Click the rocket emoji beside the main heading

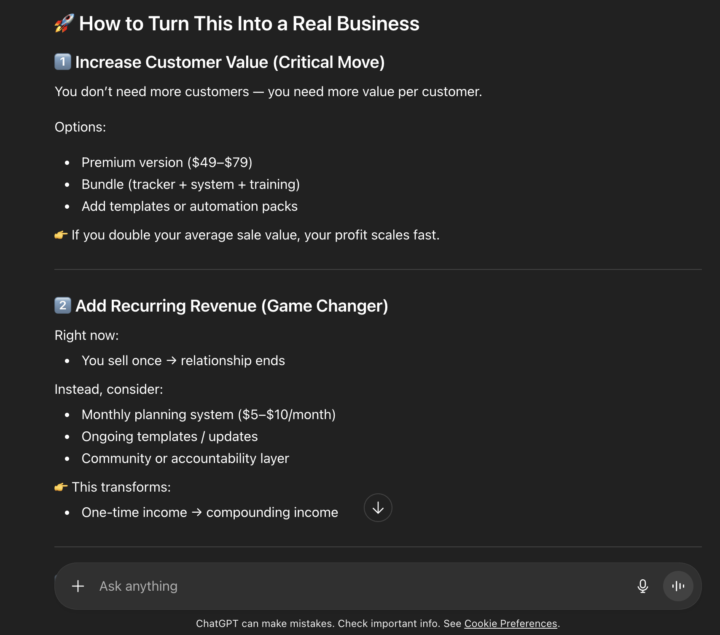(x=64, y=23)
